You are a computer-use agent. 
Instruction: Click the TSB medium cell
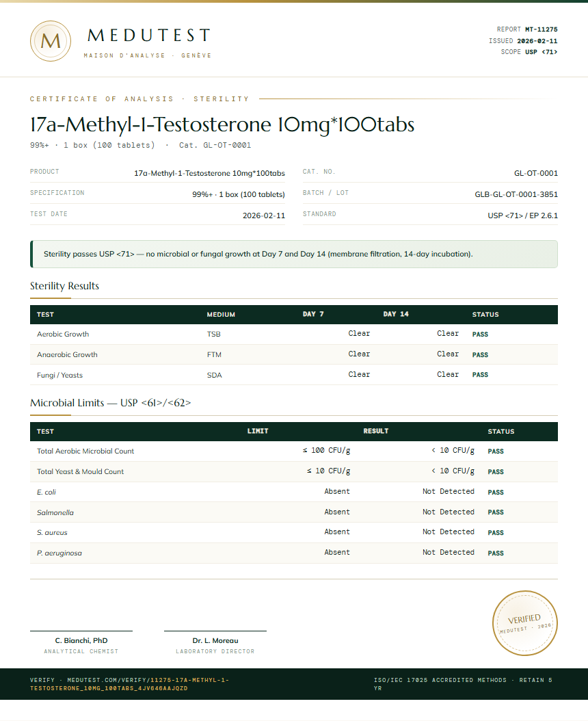coord(214,335)
